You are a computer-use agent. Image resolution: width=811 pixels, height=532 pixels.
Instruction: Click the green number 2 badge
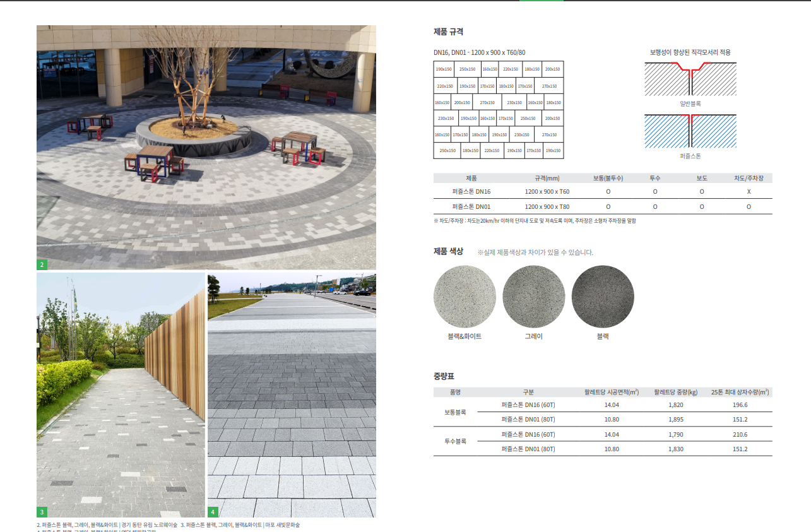42,264
